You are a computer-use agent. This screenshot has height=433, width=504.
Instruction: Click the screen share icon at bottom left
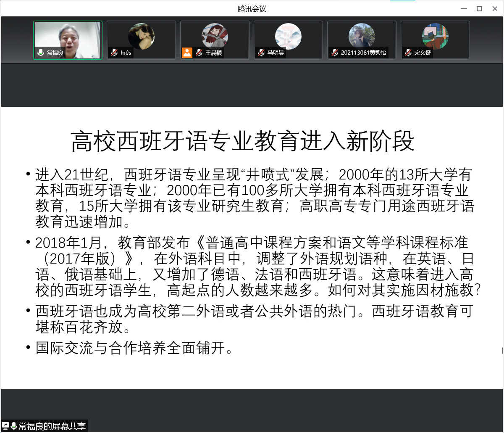tap(5, 426)
